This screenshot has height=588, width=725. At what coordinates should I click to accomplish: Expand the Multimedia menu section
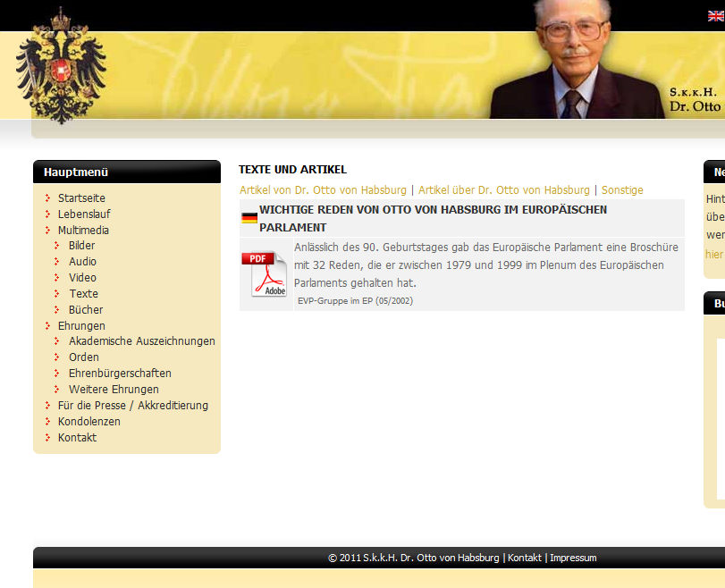[83, 231]
